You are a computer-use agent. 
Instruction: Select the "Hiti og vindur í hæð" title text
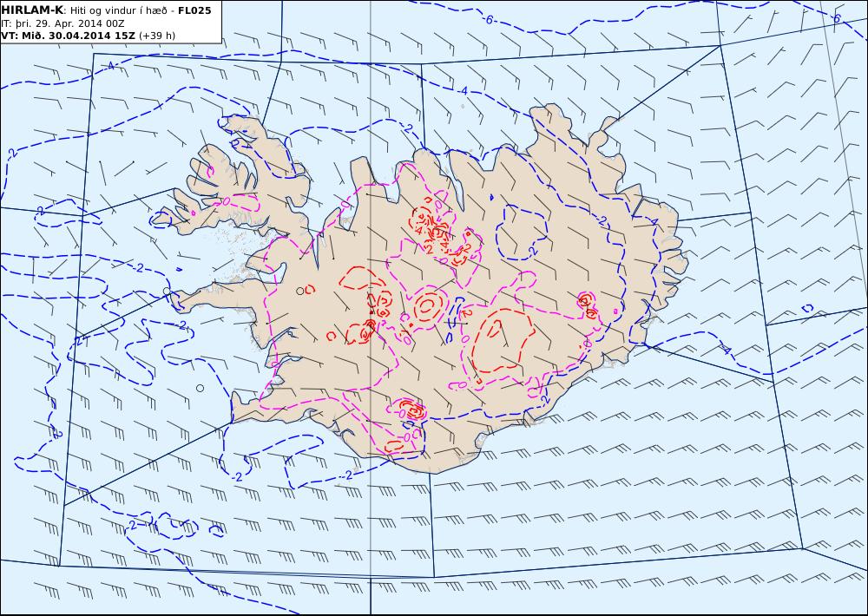coord(118,10)
